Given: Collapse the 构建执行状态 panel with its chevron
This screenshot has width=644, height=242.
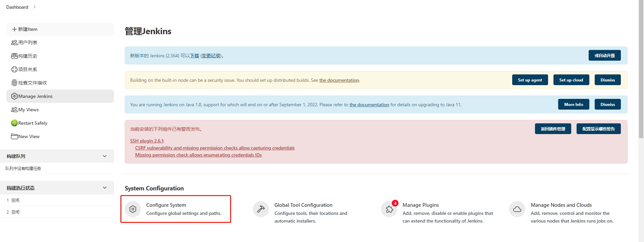Looking at the screenshot, I should point(105,188).
